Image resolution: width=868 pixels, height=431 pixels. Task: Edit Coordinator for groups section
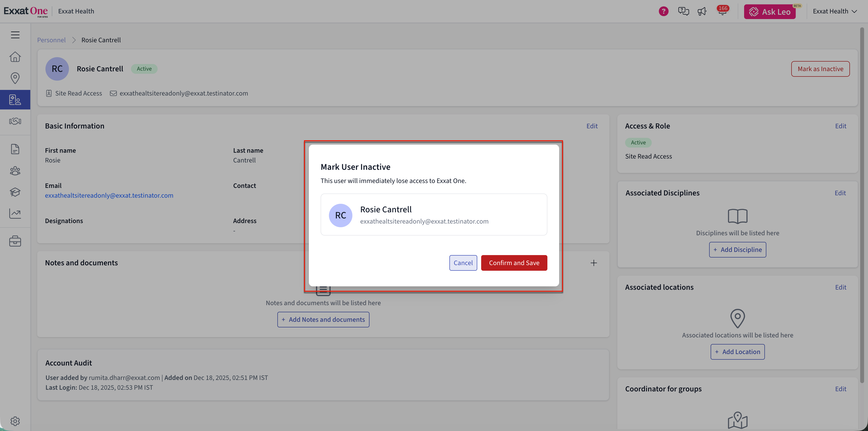pyautogui.click(x=840, y=389)
